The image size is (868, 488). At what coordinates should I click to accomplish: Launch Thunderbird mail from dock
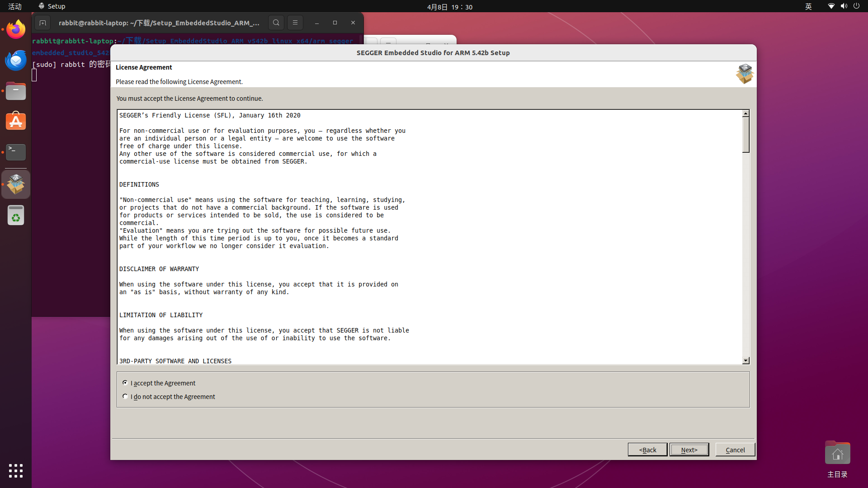(16, 60)
